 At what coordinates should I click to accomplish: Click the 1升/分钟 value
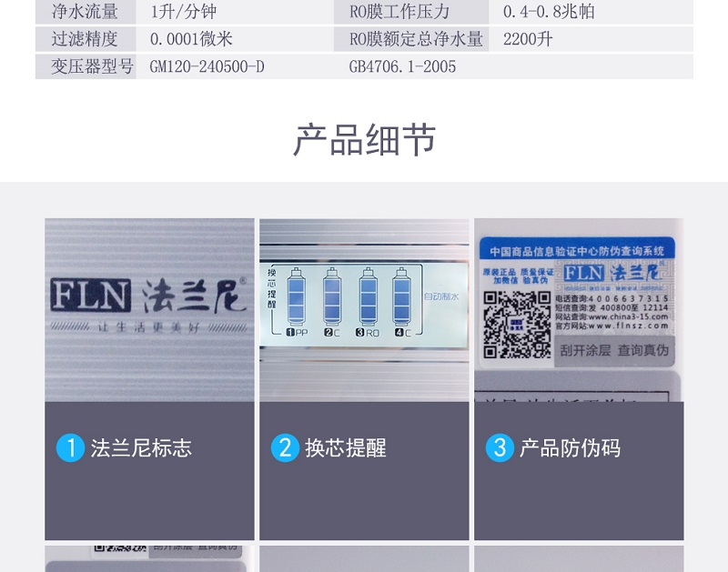click(184, 12)
